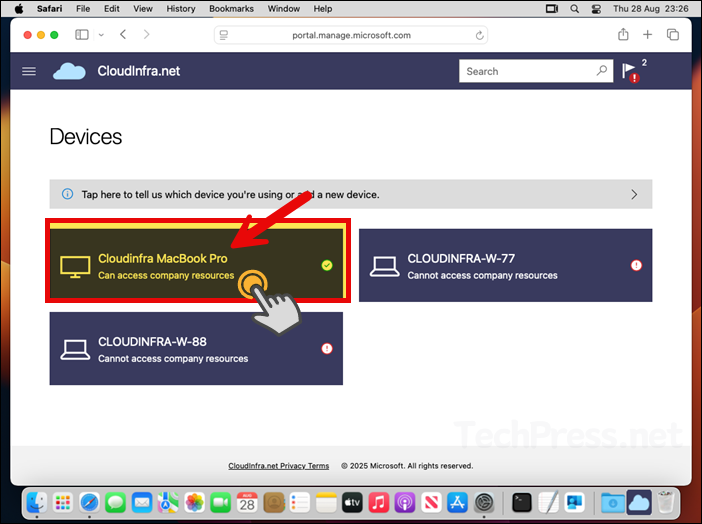Open Launchpad from the Dock
The height and width of the screenshot is (524, 702).
[63, 503]
